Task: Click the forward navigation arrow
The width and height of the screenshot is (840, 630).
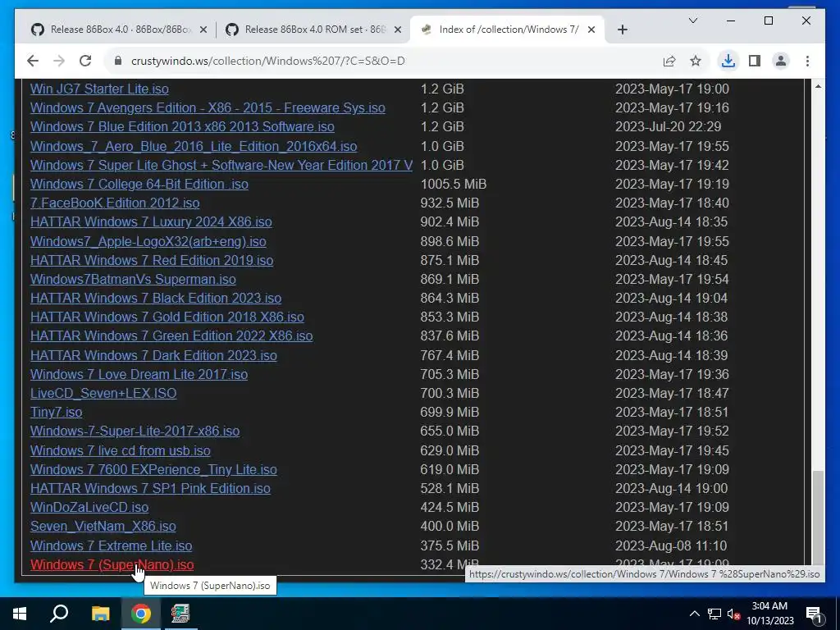Action: click(59, 61)
